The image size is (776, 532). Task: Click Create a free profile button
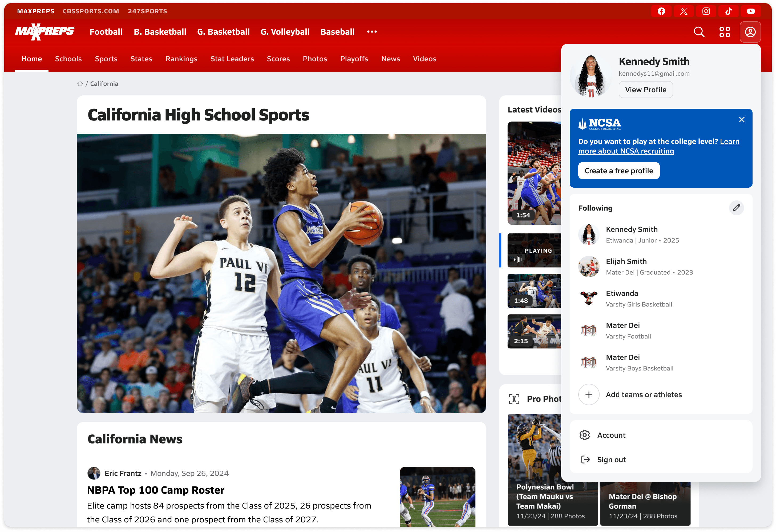[x=619, y=171]
